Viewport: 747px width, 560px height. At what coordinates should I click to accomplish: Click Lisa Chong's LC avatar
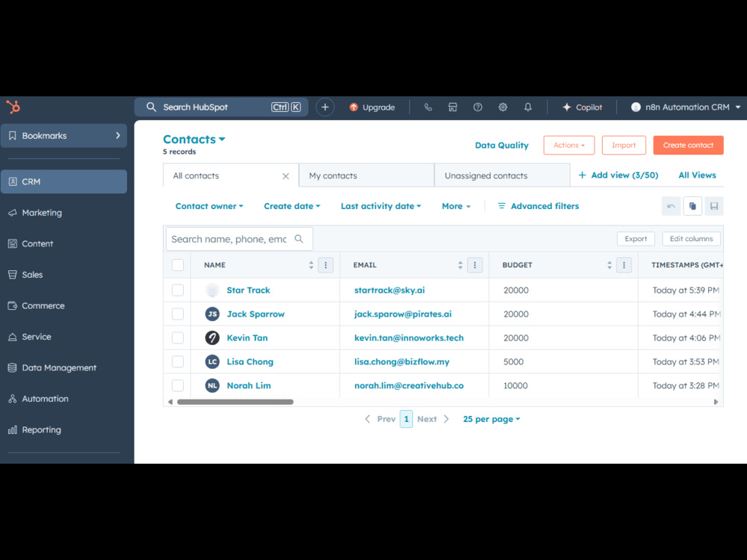pyautogui.click(x=212, y=361)
